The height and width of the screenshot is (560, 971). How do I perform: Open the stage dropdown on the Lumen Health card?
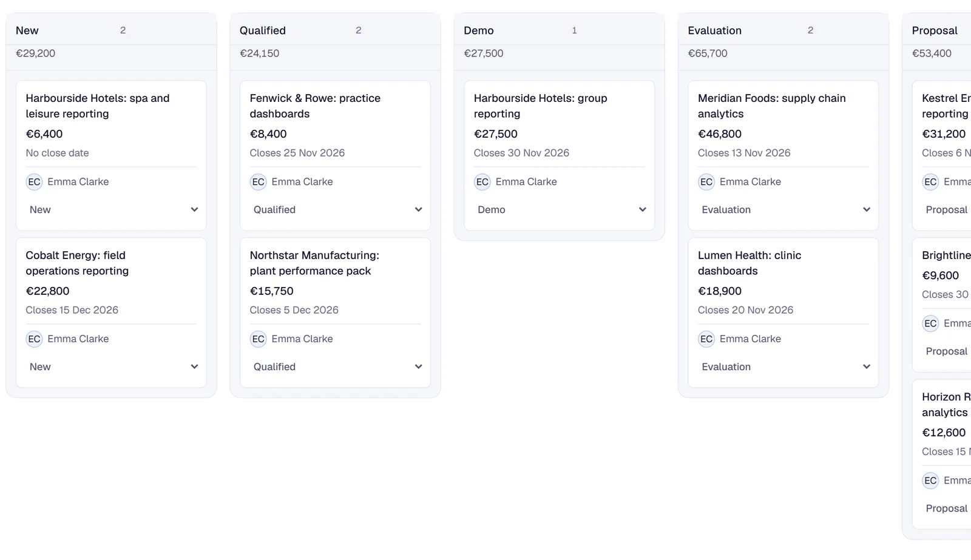click(783, 367)
